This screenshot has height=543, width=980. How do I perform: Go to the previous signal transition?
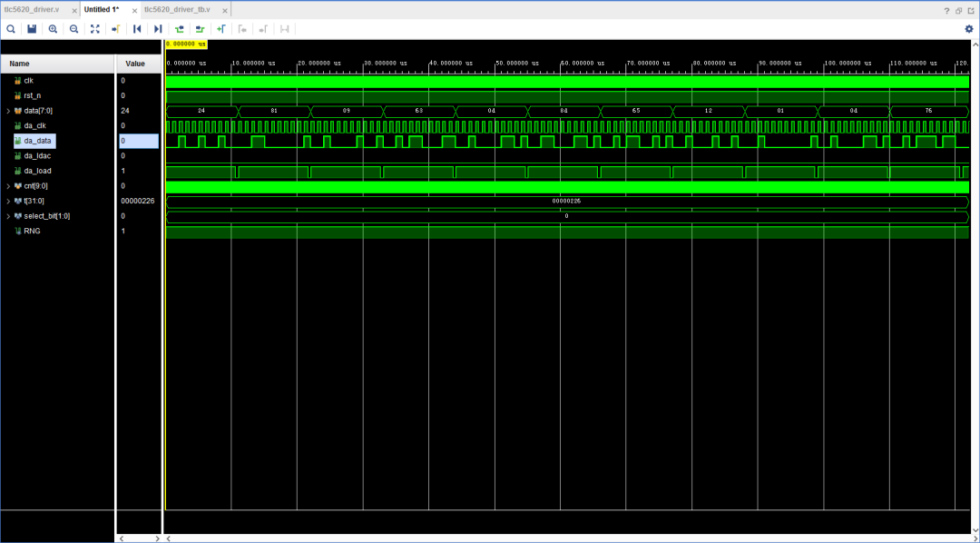pos(179,29)
